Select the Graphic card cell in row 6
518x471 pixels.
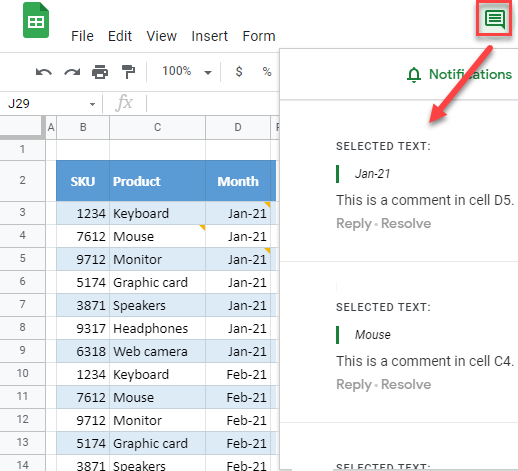(157, 282)
